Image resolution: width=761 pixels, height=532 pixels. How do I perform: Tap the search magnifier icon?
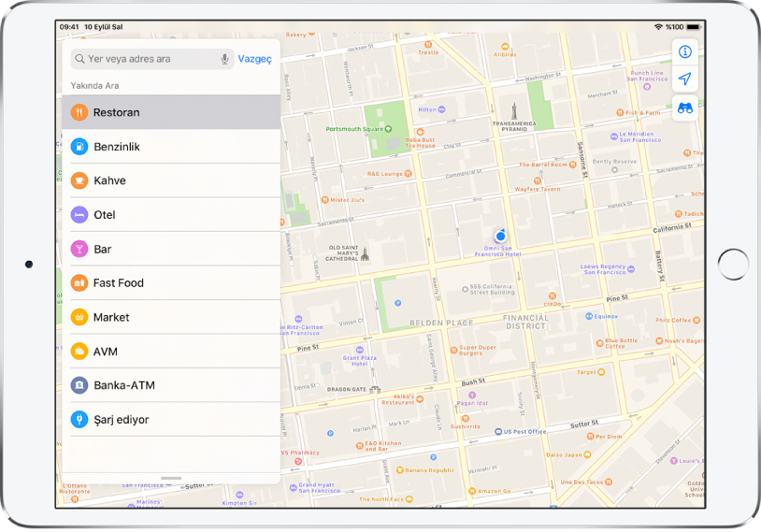(79, 59)
